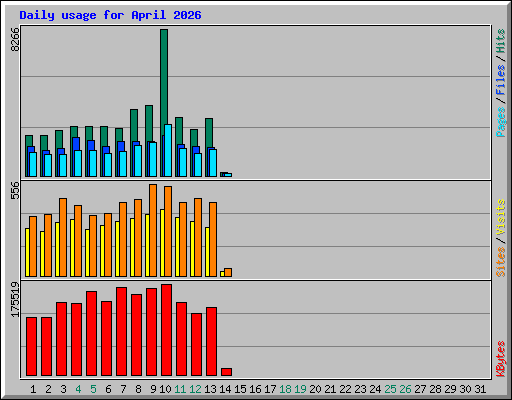
Task: Select day 20 on the date axis
Action: point(315,389)
